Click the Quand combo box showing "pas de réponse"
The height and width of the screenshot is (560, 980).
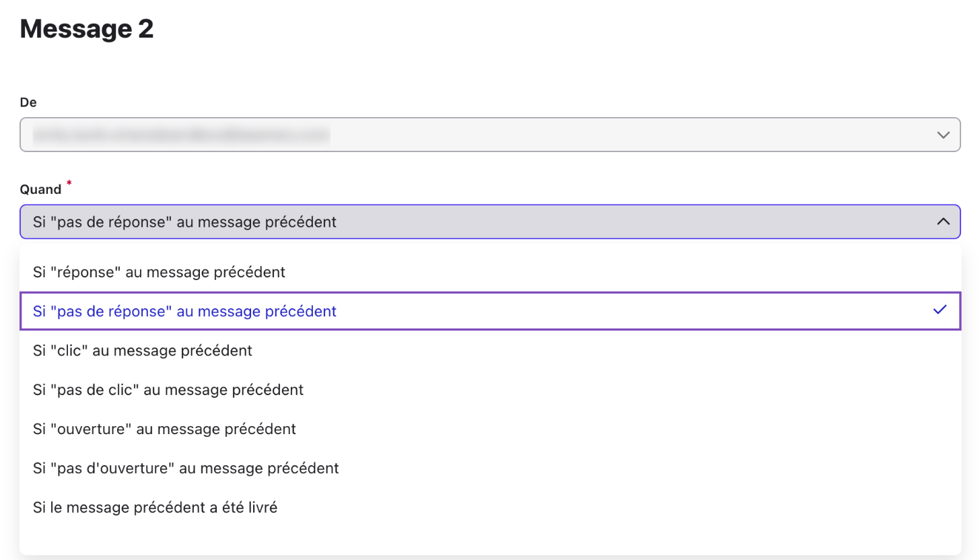pyautogui.click(x=490, y=221)
